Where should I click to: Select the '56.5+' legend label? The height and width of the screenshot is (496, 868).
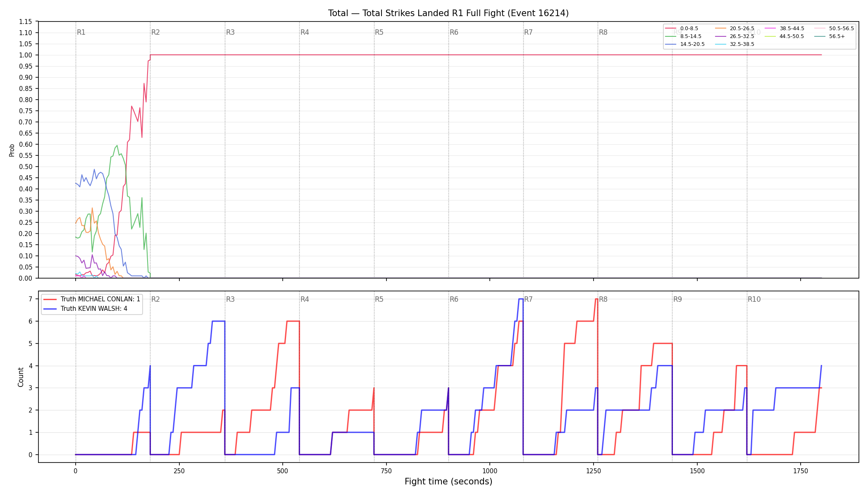(x=837, y=36)
